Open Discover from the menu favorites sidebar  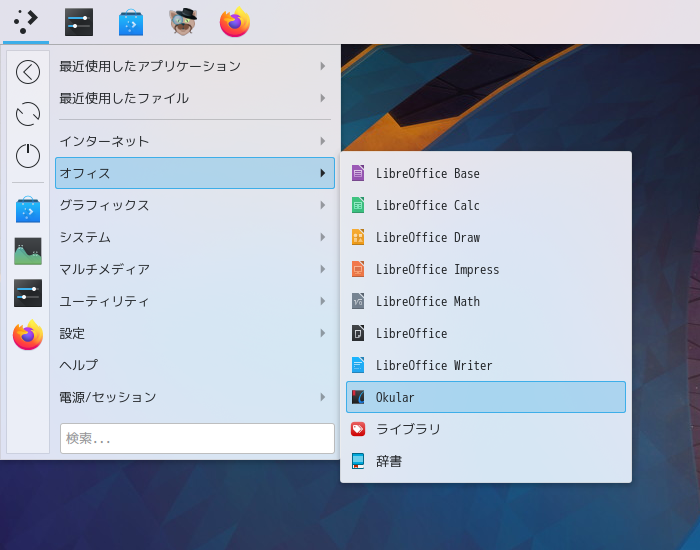point(28,209)
